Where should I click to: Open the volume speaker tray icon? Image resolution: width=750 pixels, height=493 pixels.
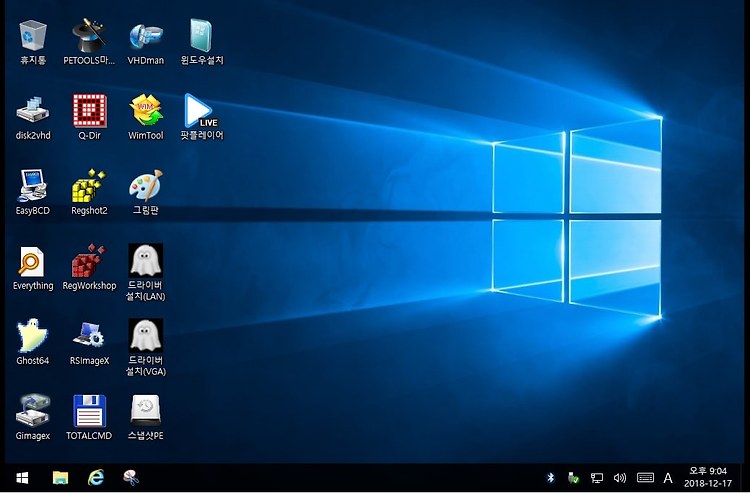coord(620,478)
